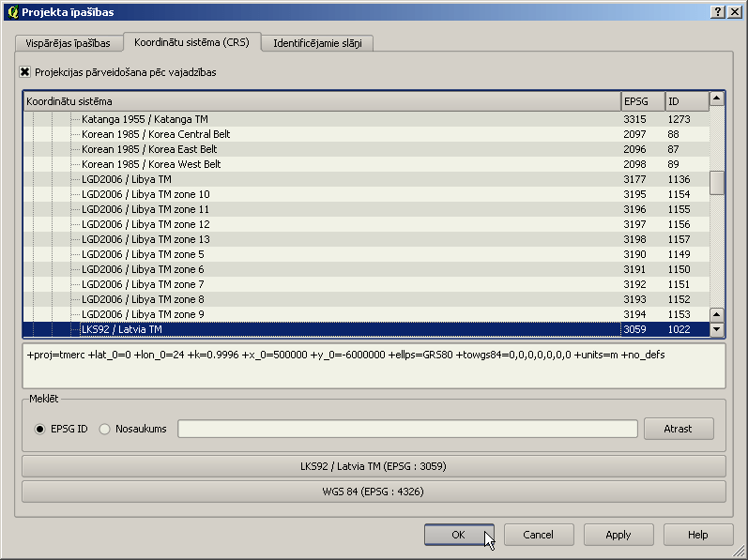Click EPSG value 3177
The width and height of the screenshot is (748, 560).
pos(634,179)
